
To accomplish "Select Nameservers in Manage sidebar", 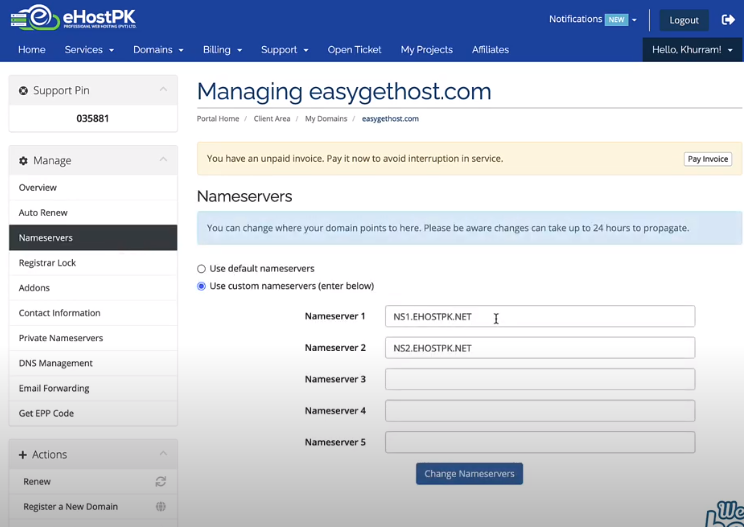I will (93, 238).
